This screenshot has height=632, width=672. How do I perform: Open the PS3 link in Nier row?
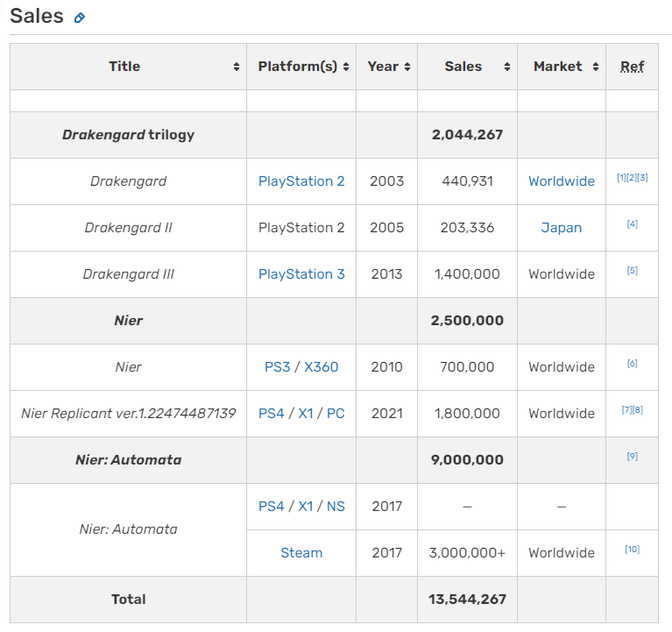(278, 367)
